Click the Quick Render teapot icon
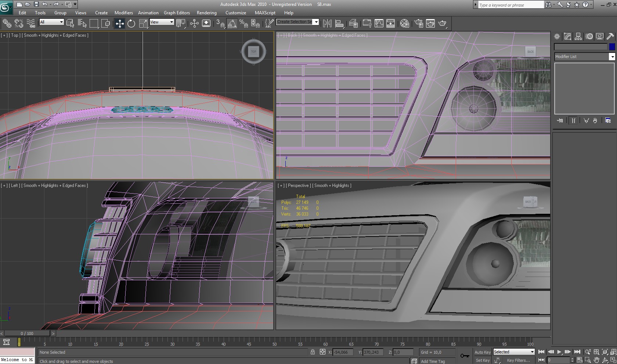Screen dimensions: 617x364 pos(443,24)
